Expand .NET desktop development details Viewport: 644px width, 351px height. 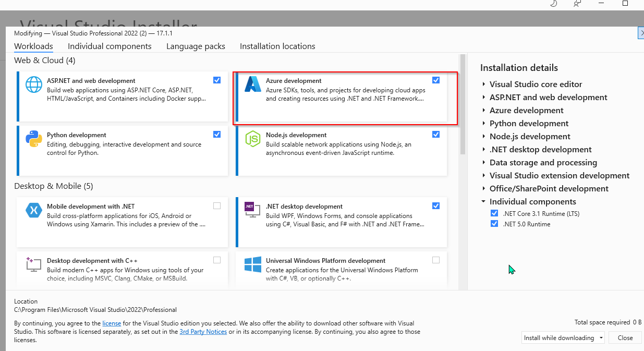pyautogui.click(x=484, y=150)
